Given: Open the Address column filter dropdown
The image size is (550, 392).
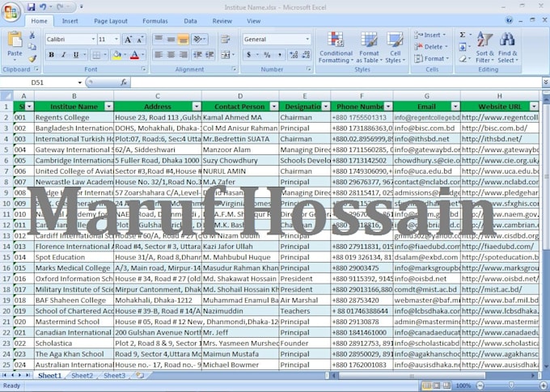Looking at the screenshot, I should [x=197, y=107].
